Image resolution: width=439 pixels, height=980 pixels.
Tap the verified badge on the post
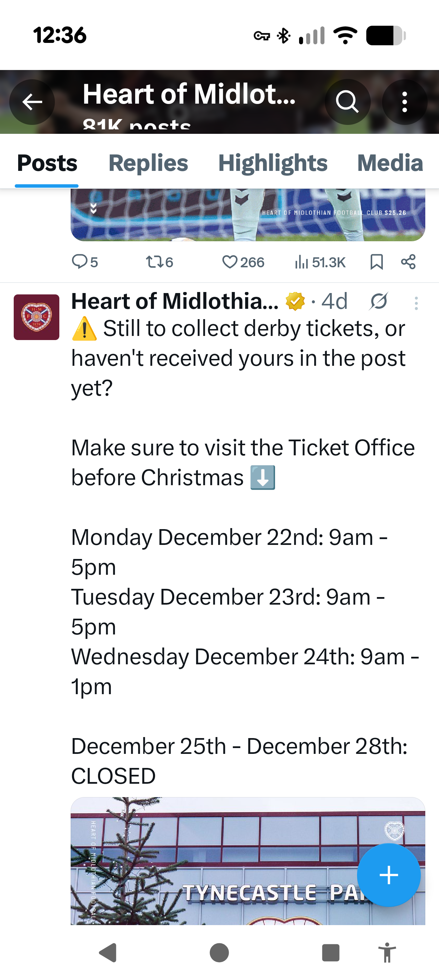click(294, 302)
